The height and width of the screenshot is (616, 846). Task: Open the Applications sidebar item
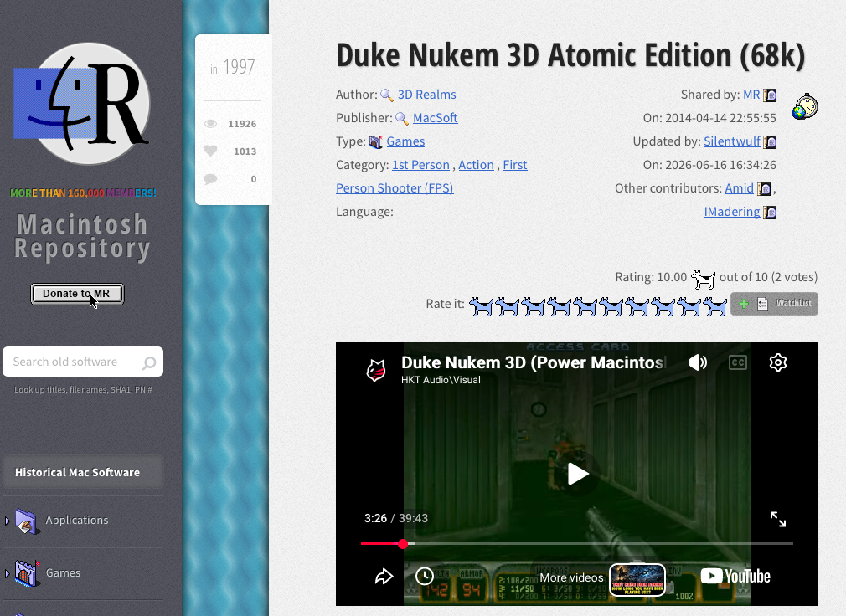coord(76,520)
